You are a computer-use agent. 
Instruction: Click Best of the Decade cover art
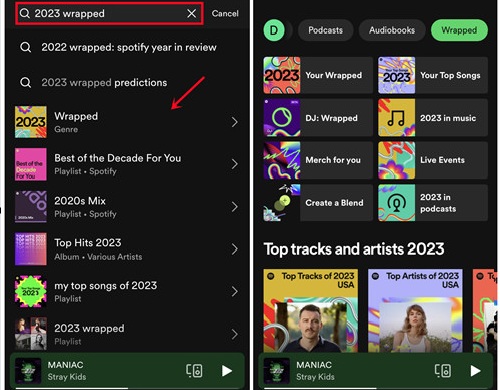[x=31, y=164]
